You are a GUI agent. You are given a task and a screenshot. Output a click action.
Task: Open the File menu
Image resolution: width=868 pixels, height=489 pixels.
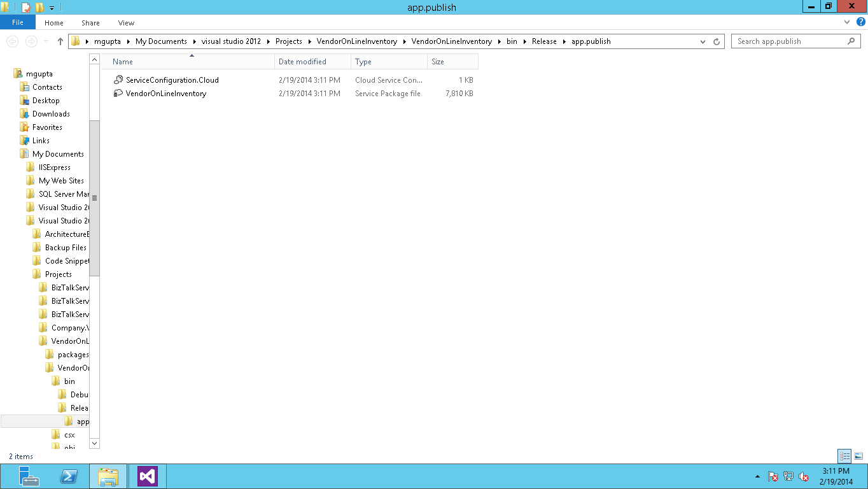pyautogui.click(x=18, y=22)
